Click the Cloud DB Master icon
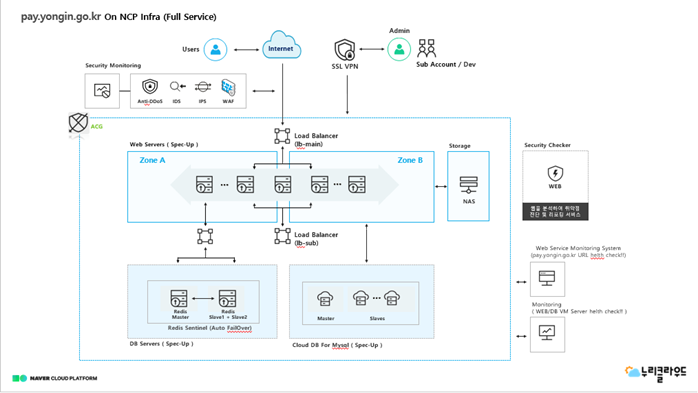698x393 pixels. click(x=325, y=299)
